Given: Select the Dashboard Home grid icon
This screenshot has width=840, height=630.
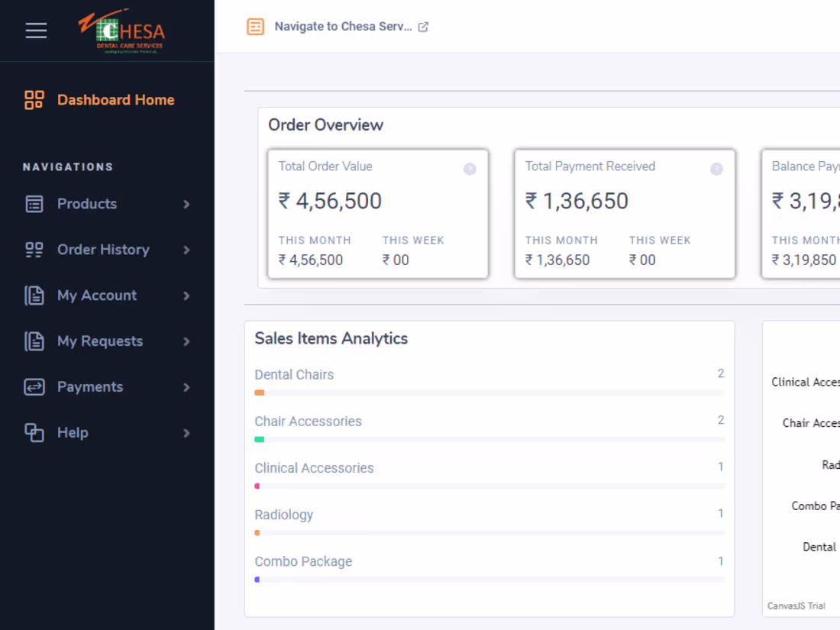Looking at the screenshot, I should (x=34, y=99).
